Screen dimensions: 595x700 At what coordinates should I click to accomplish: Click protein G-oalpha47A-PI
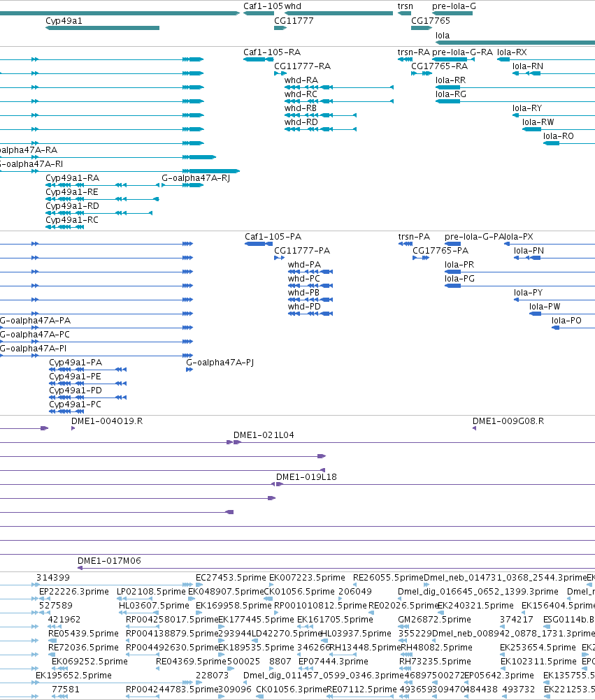click(96, 356)
